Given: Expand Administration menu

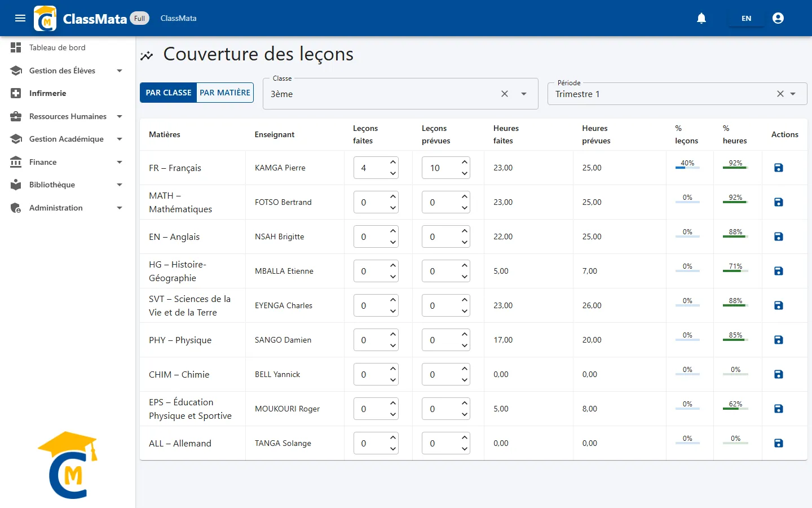Looking at the screenshot, I should [x=68, y=208].
